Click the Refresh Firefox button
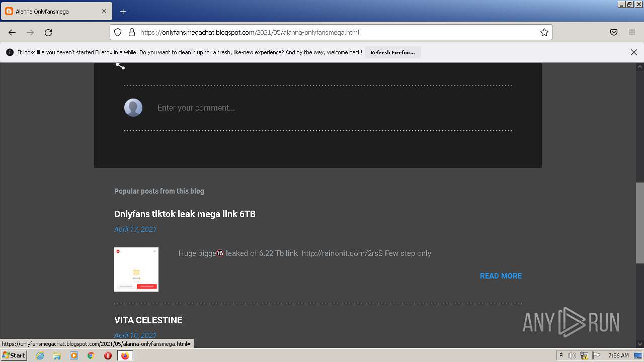Screen dimensions: 644x362 392,52
